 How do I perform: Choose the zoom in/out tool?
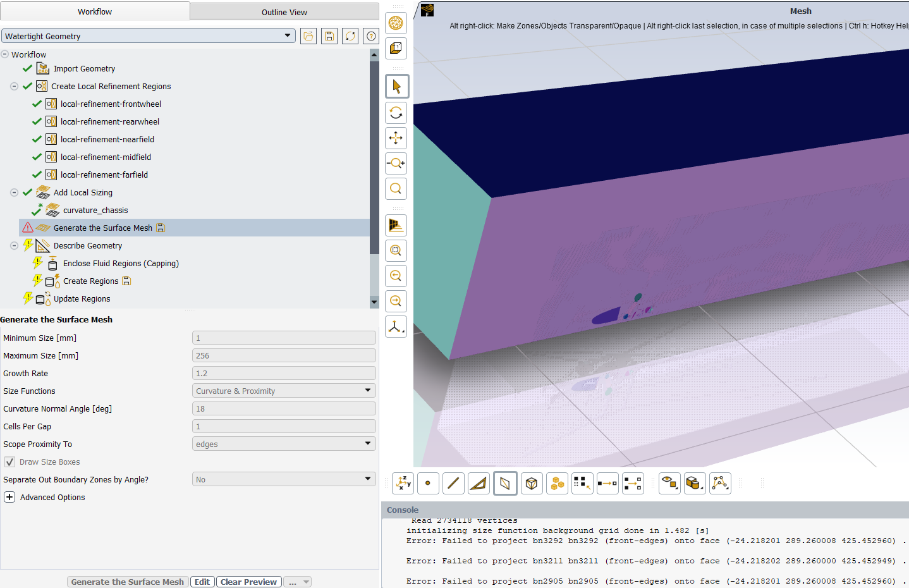coord(396,163)
